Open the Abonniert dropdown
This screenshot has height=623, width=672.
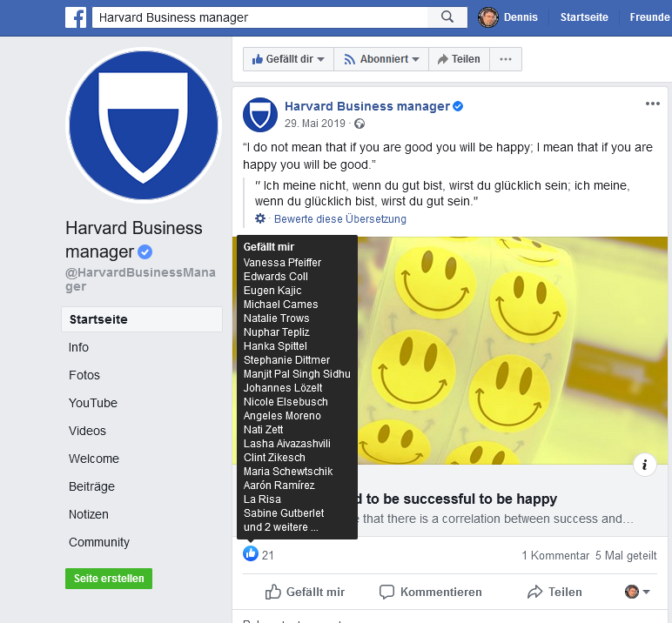381,59
